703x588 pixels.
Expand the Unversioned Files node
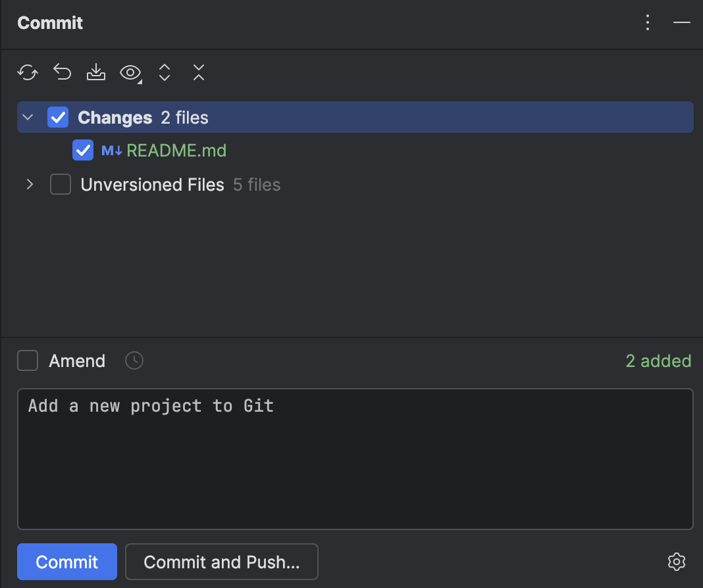(29, 184)
